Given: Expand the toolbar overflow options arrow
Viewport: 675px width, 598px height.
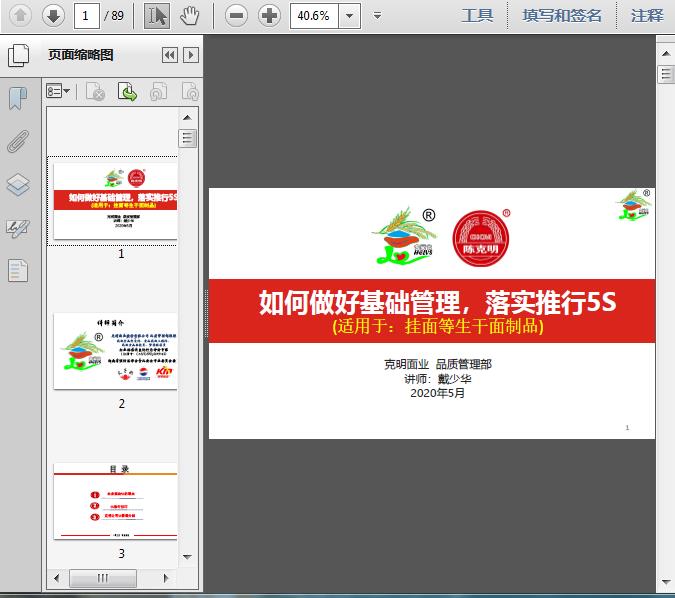Looking at the screenshot, I should (378, 16).
